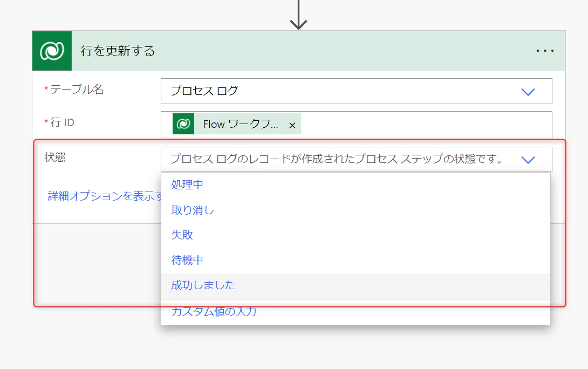Choose 待機中 in the status dropdown
Image resolution: width=588 pixels, height=369 pixels.
click(355, 260)
